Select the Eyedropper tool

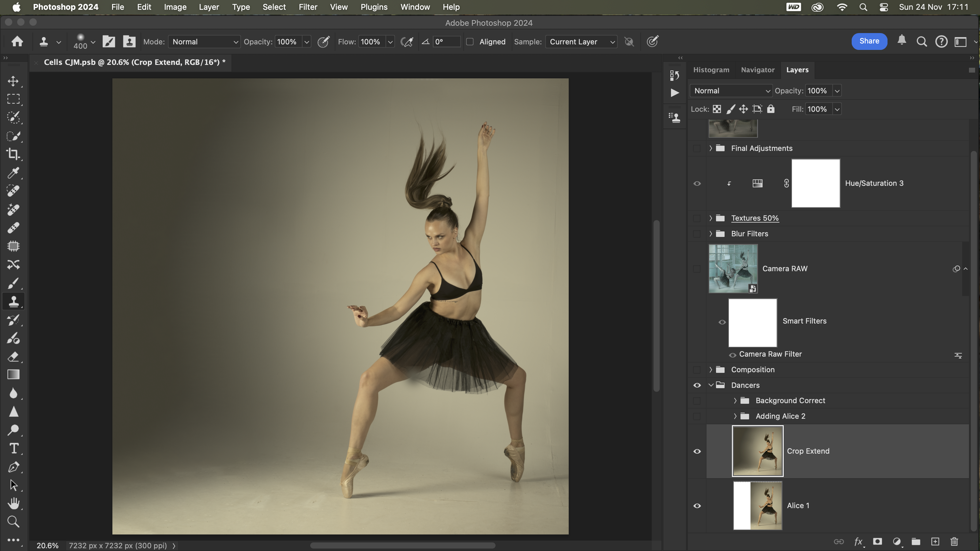tap(13, 173)
